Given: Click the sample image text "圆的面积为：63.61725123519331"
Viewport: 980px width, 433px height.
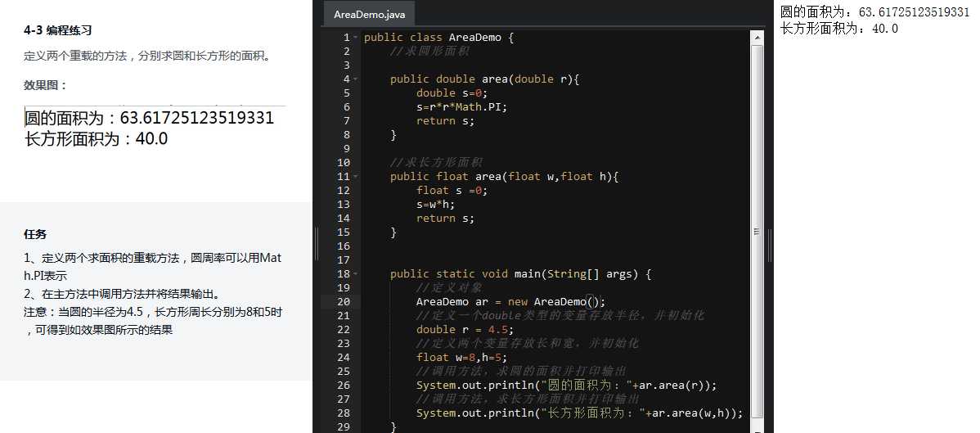Looking at the screenshot, I should (x=150, y=118).
